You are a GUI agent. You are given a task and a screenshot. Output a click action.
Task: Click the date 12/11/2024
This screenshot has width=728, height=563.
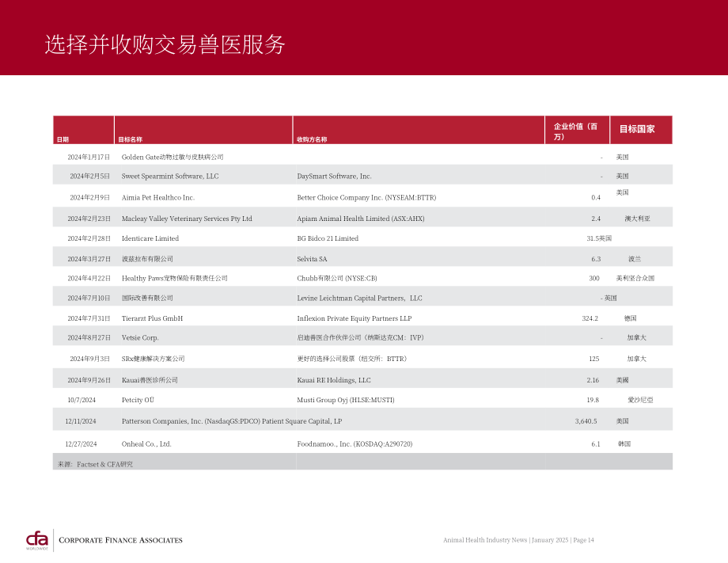81,421
